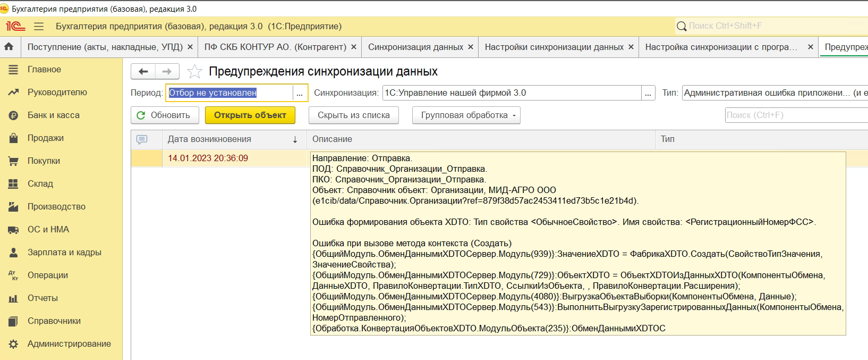This screenshot has height=360, width=868.
Task: Close the Поступление (акты, накладные, УПД) tab
Action: pyautogui.click(x=190, y=47)
